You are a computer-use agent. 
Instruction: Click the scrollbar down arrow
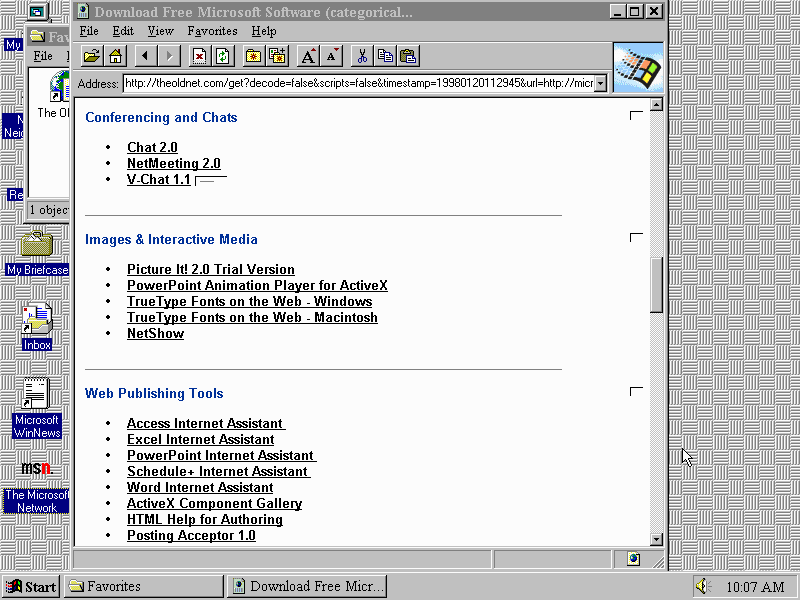(x=657, y=539)
